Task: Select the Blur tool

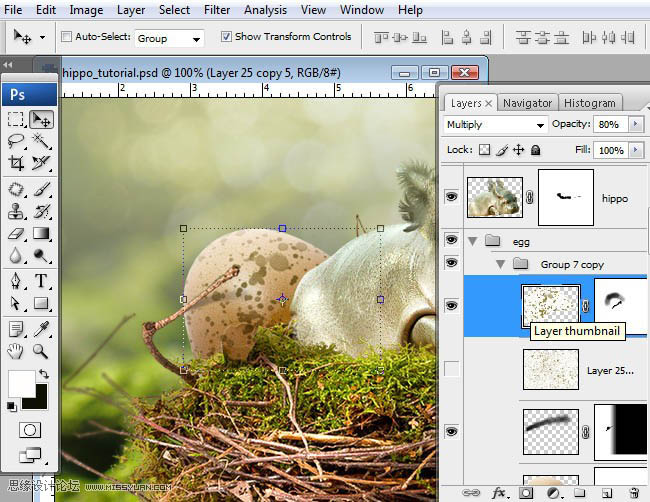Action: [x=16, y=255]
